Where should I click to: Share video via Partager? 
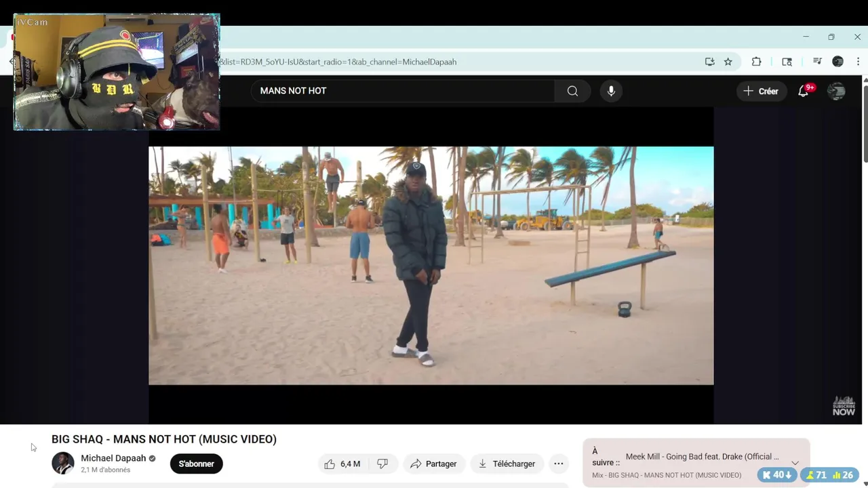pyautogui.click(x=434, y=464)
